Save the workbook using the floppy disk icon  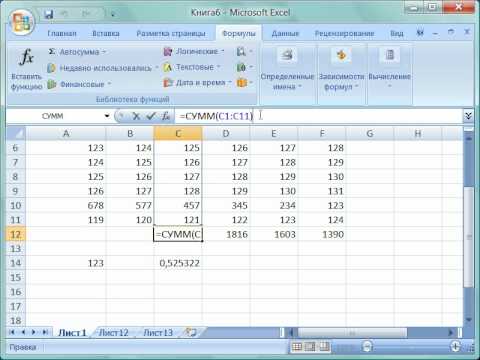pos(49,14)
